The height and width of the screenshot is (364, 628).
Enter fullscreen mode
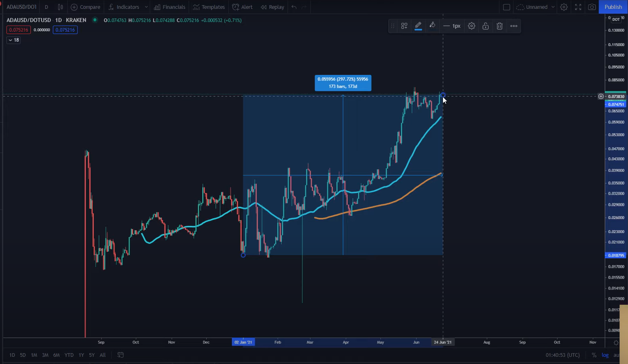click(x=578, y=7)
